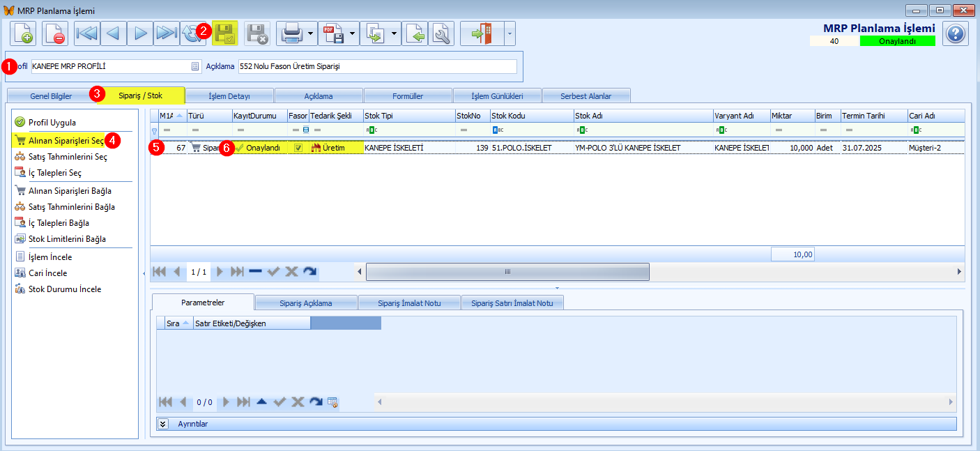
Task: Open the wrench settings tool icon
Action: (442, 33)
